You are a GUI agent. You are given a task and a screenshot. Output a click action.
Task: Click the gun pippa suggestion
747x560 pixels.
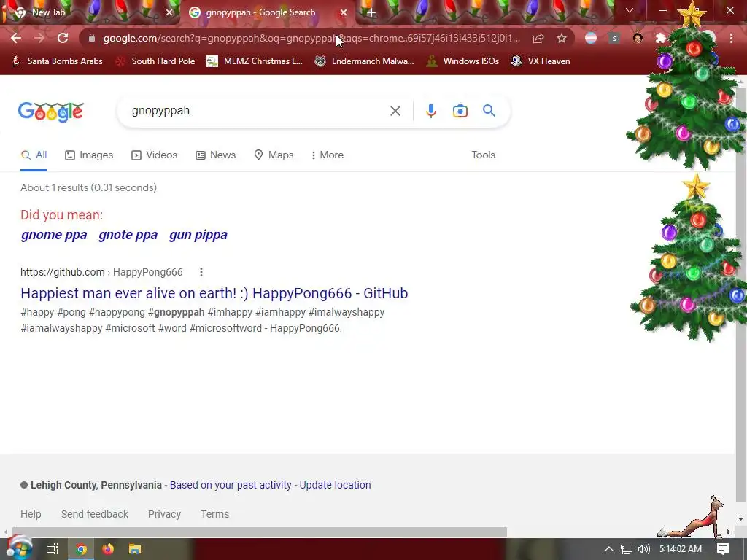point(198,235)
